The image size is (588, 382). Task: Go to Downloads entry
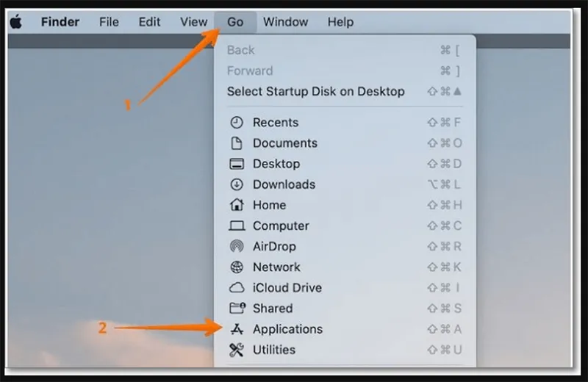344,184
